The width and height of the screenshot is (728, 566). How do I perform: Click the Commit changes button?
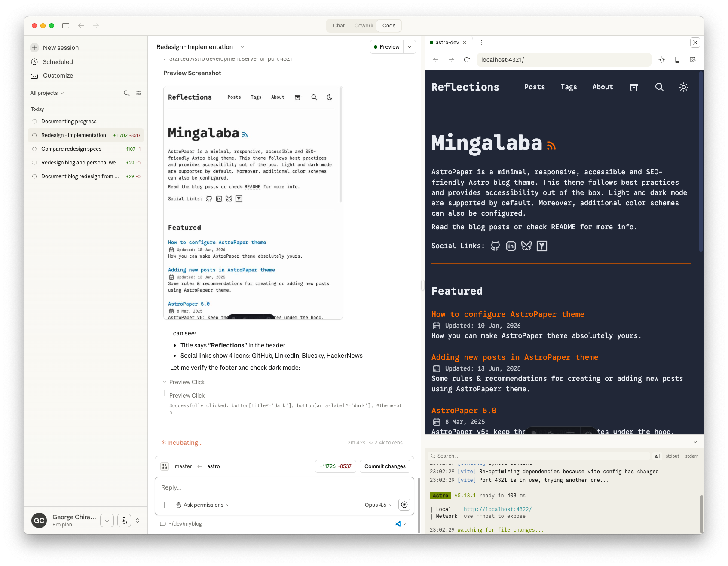(385, 466)
